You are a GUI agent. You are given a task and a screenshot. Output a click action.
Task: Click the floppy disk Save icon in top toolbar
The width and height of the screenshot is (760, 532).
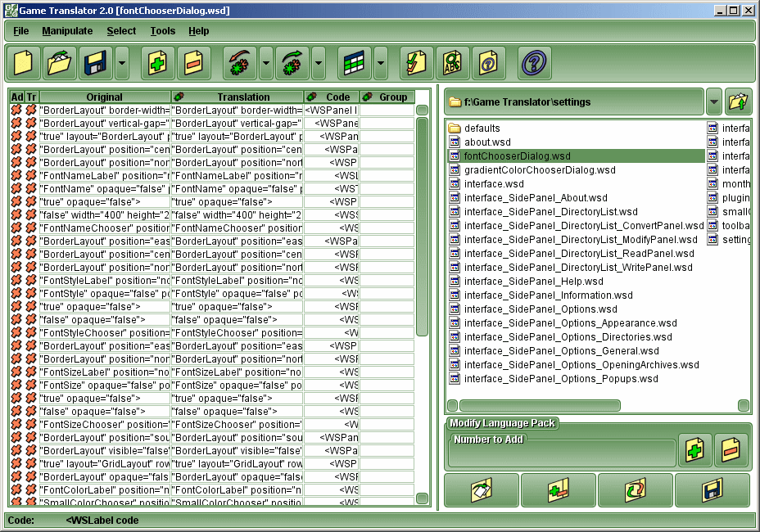click(95, 63)
